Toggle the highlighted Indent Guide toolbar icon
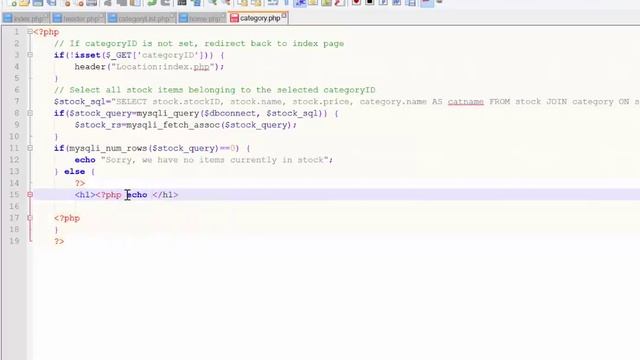Viewport: 640px width, 360px height. [x=300, y=3]
